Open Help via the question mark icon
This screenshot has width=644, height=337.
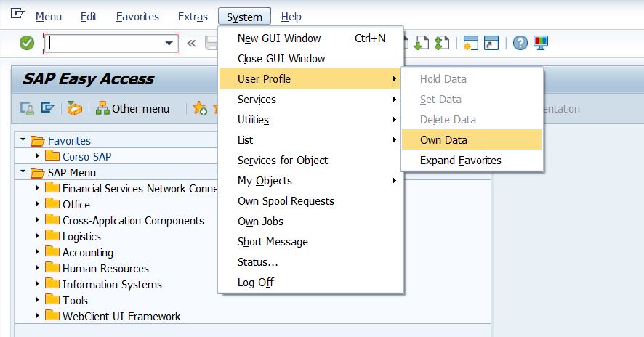point(520,43)
